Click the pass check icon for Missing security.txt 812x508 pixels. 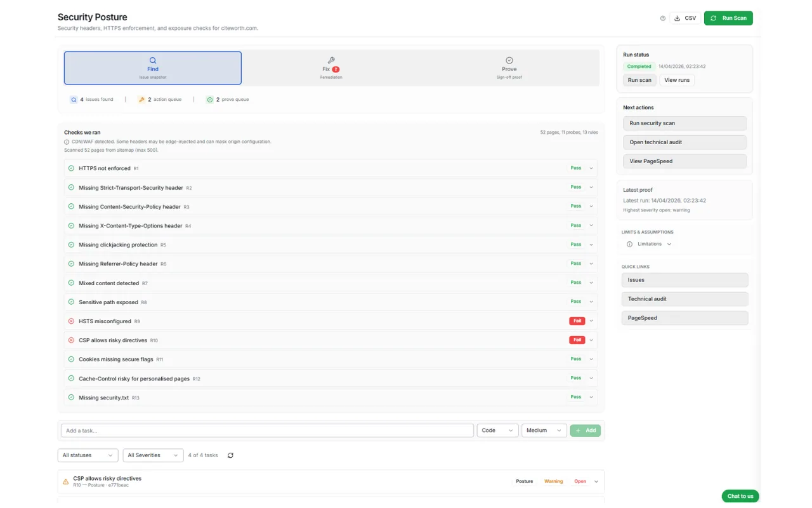(71, 398)
